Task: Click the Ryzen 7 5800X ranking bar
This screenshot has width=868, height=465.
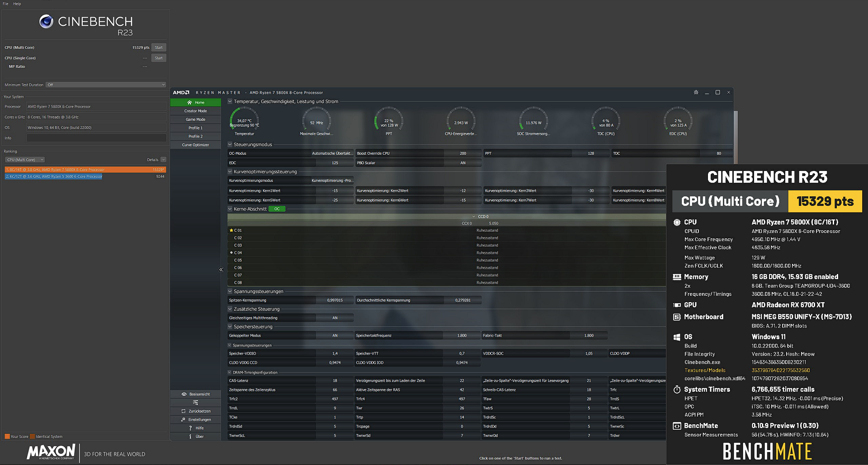Action: pos(85,170)
